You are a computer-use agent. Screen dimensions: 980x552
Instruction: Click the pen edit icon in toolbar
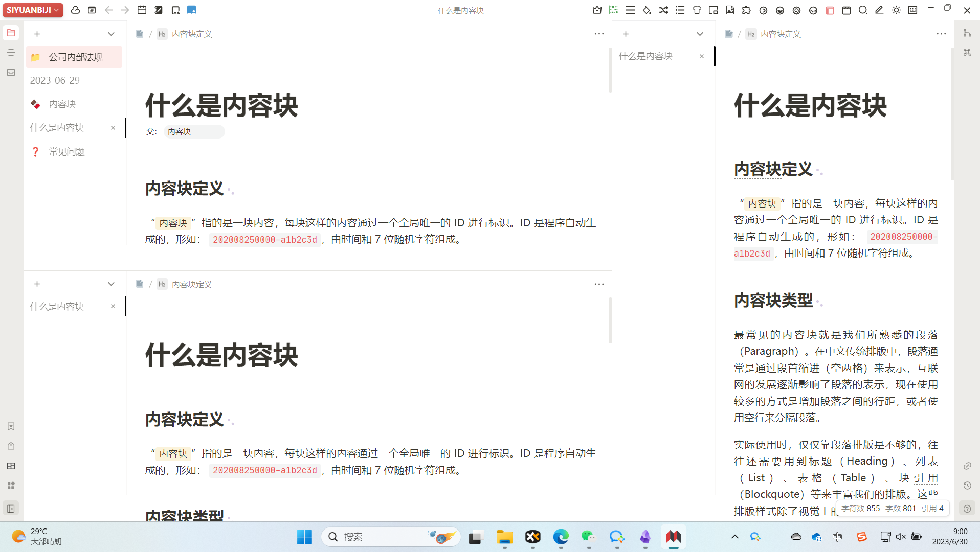click(879, 10)
